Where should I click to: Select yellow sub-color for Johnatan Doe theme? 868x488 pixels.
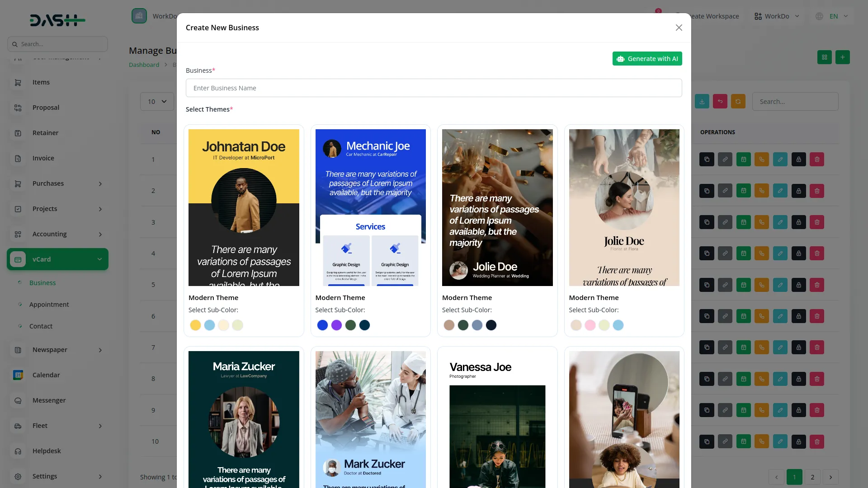[x=195, y=325]
